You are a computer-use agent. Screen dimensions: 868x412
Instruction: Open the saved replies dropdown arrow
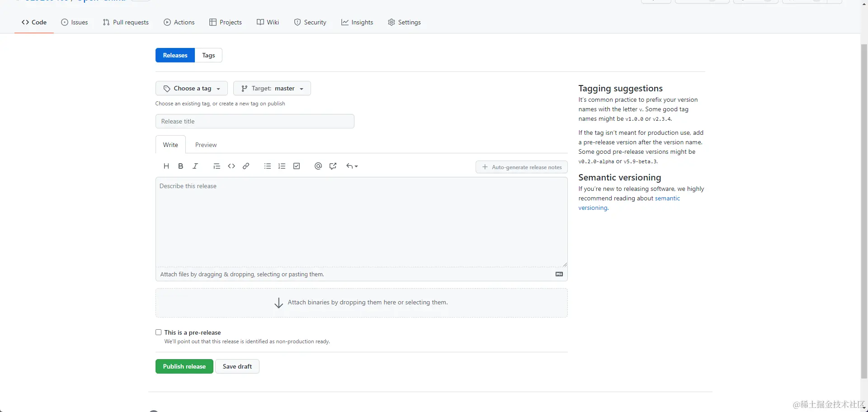coord(352,166)
